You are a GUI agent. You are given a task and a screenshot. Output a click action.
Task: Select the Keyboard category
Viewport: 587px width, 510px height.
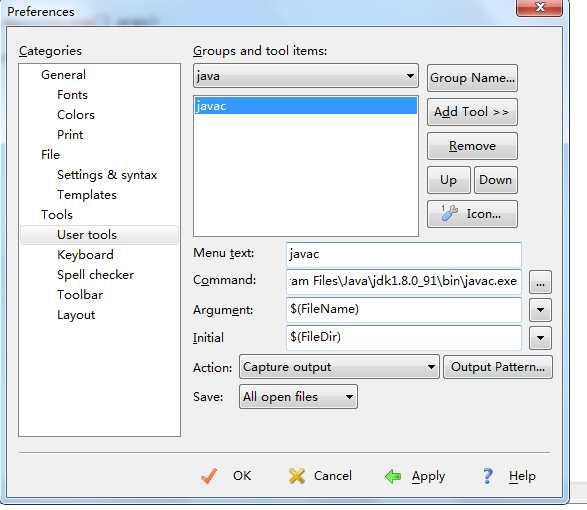85,255
